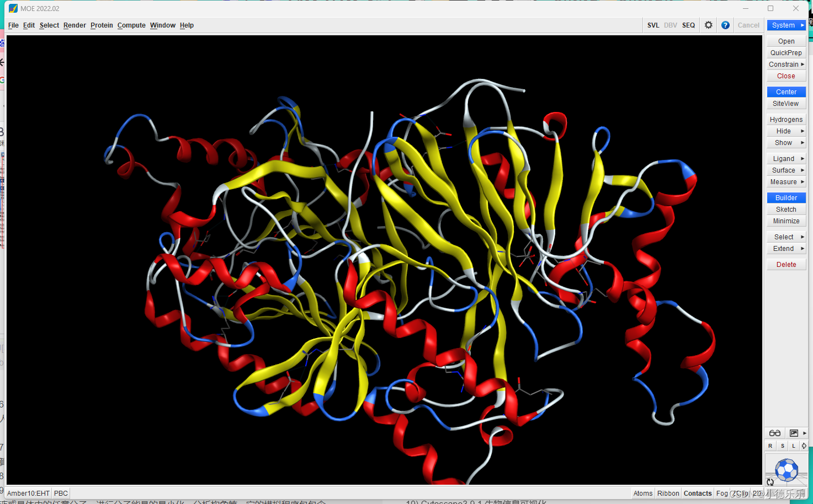The width and height of the screenshot is (813, 504).
Task: Click the S button above trackball
Action: click(x=783, y=446)
